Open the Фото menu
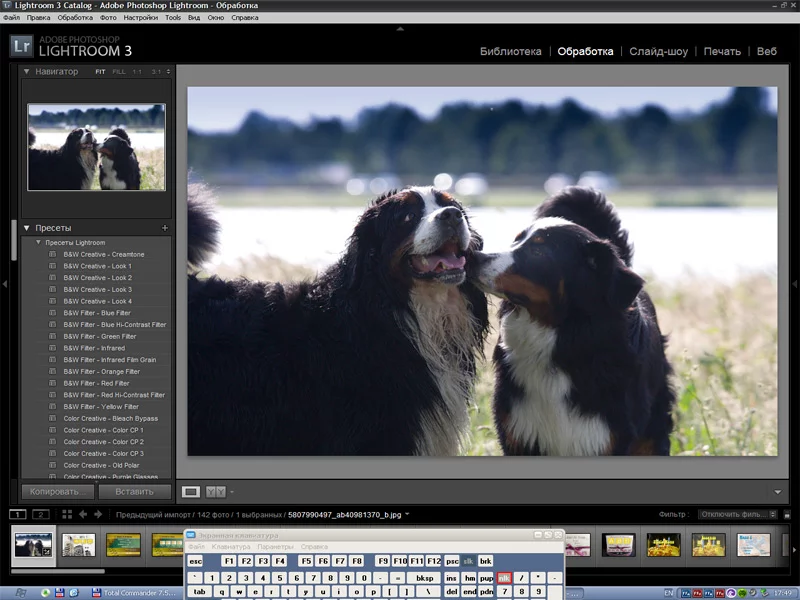800x600 pixels. [108, 18]
